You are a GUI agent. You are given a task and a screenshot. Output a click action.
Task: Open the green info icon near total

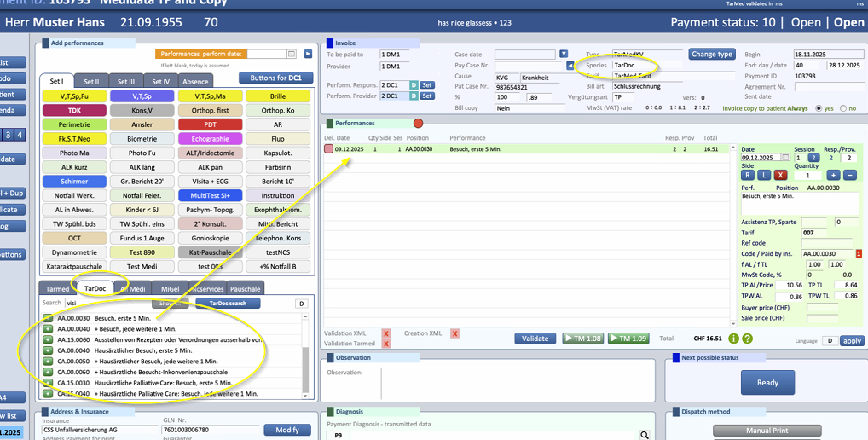(x=733, y=339)
